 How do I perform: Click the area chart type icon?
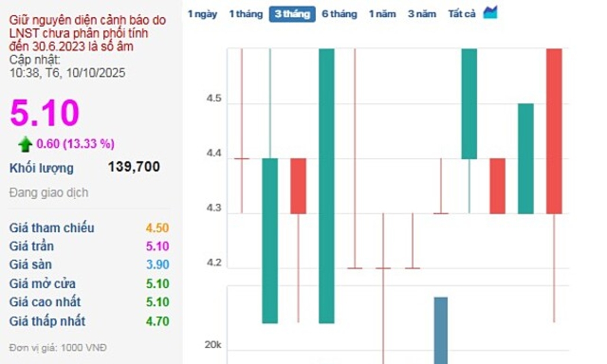click(x=490, y=13)
